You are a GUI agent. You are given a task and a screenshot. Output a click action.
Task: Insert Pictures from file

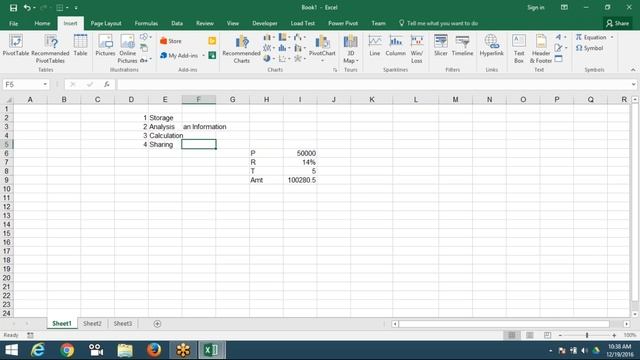coord(105,46)
